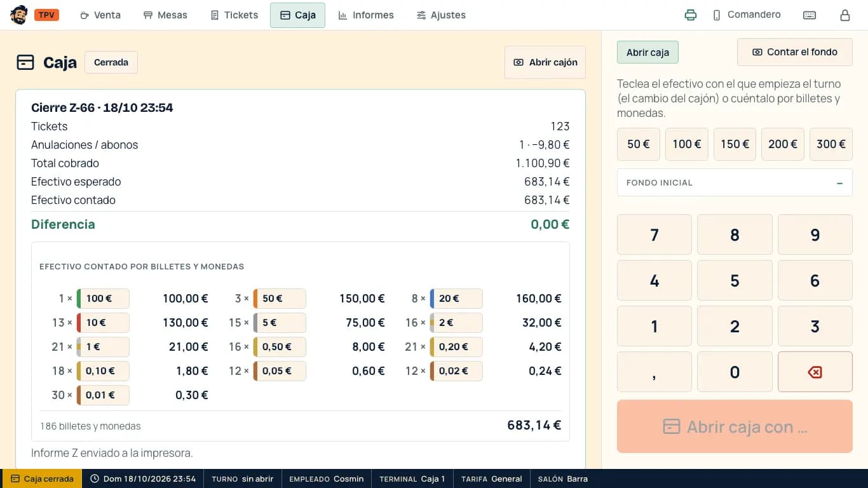Click the Abrir caja con button
Screen dimensions: 868x488
735,426
